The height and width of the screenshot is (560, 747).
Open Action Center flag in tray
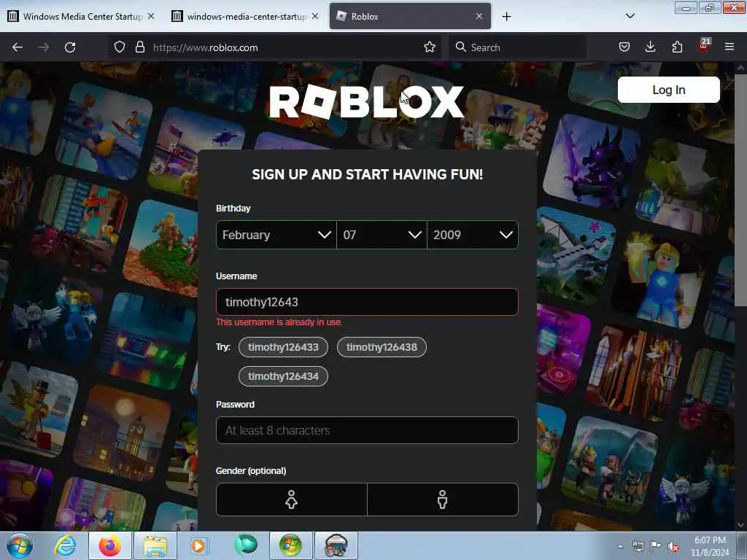pyautogui.click(x=656, y=546)
